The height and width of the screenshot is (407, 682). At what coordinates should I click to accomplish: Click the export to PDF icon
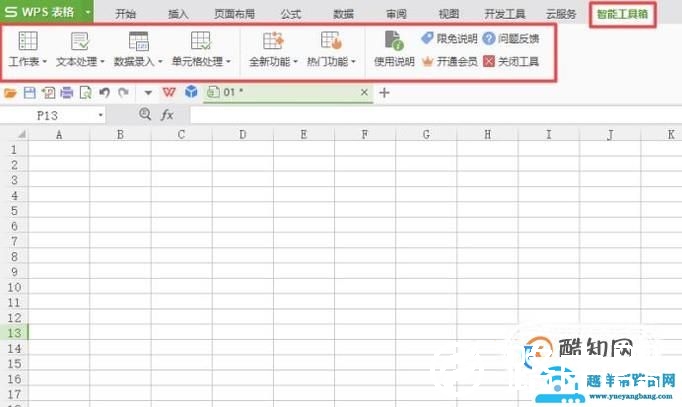(x=48, y=93)
